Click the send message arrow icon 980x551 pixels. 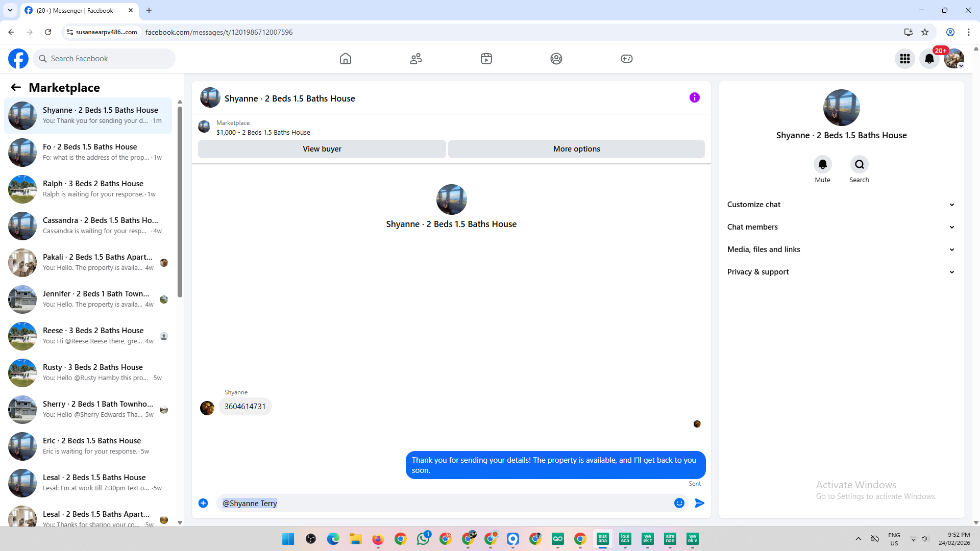[x=700, y=503]
